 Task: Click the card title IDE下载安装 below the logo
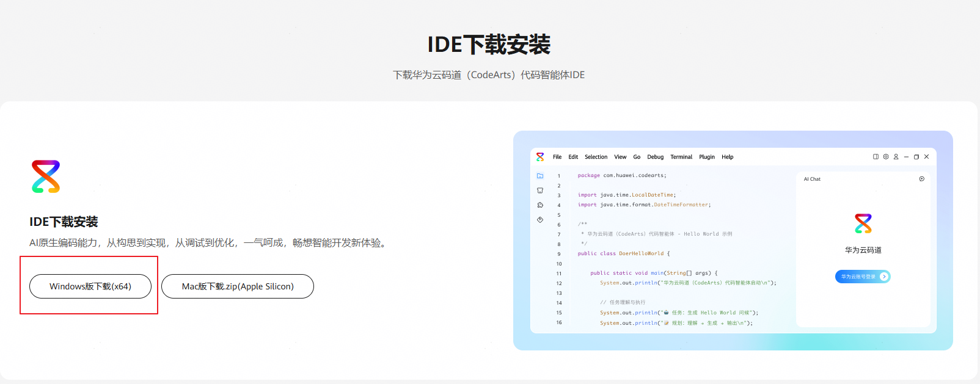tap(64, 222)
